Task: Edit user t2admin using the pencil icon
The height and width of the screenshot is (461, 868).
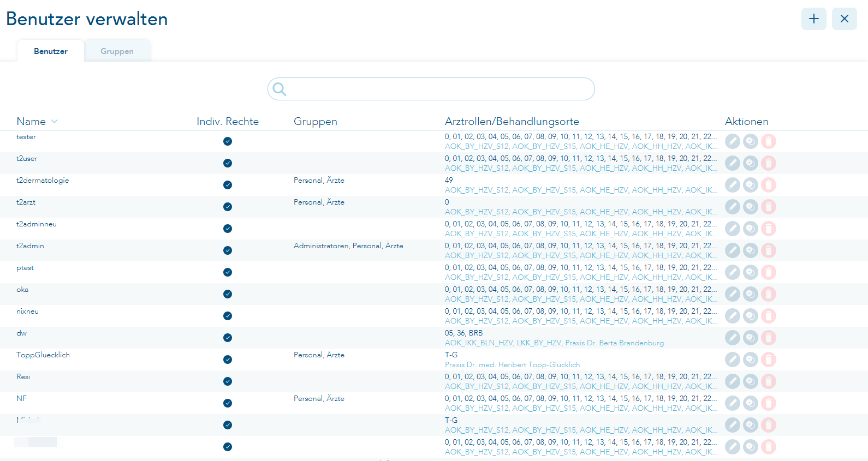Action: pyautogui.click(x=732, y=250)
